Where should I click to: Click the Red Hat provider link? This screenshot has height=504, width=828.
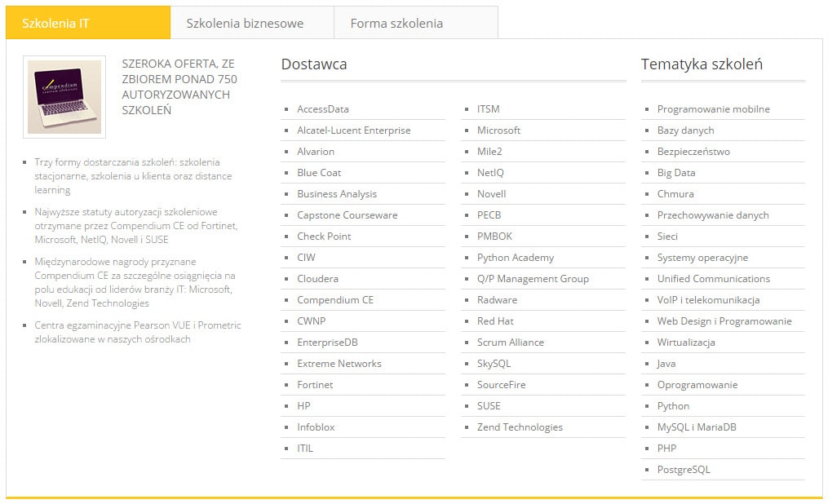[x=495, y=321]
